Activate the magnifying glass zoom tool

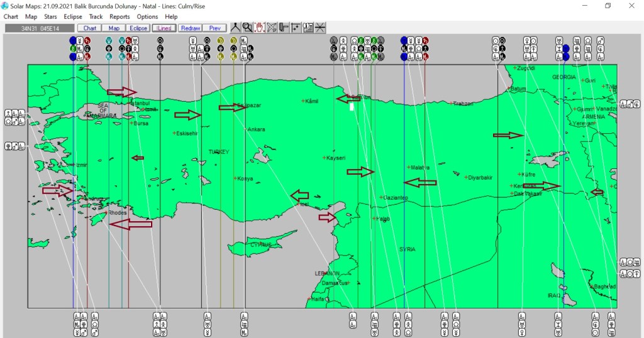[x=247, y=28]
